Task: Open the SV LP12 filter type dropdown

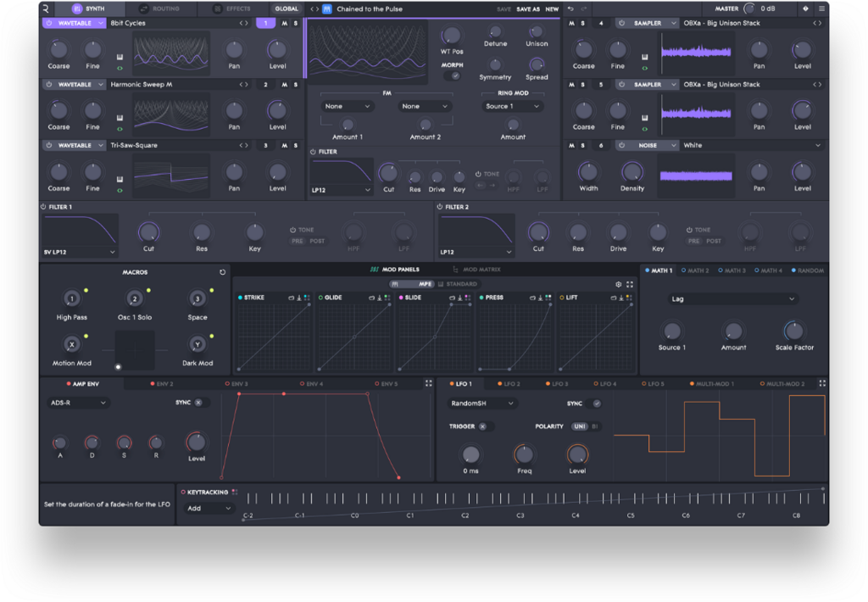Action: coord(80,252)
